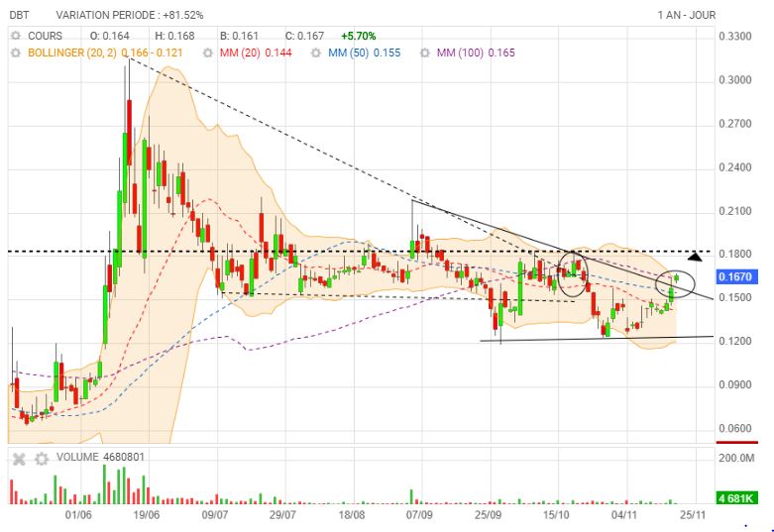Click the 0.0600 price axis label
This screenshot has height=532, width=774.
pyautogui.click(x=735, y=428)
